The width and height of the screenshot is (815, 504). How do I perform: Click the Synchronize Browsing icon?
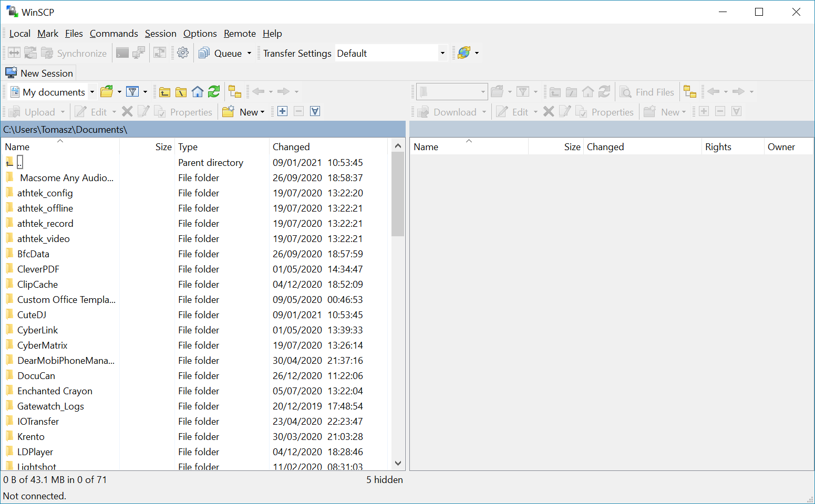click(160, 53)
